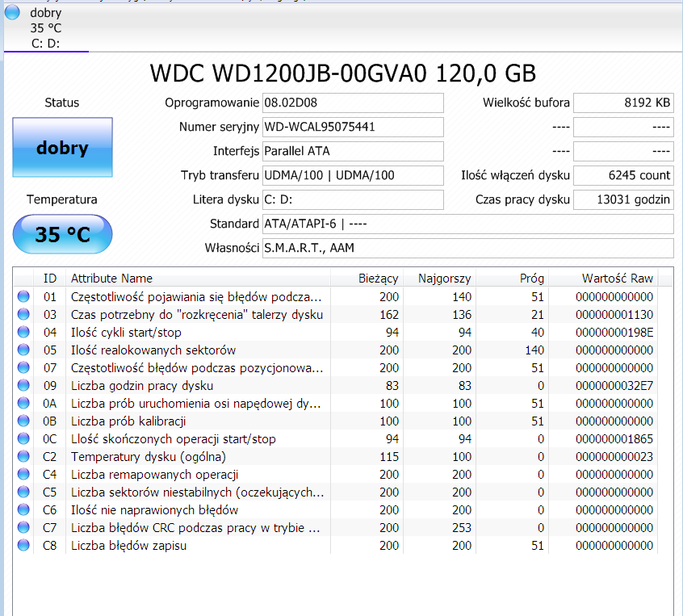The image size is (683, 616).
Task: Click the blue status orb for attribute 03
Action: click(23, 314)
